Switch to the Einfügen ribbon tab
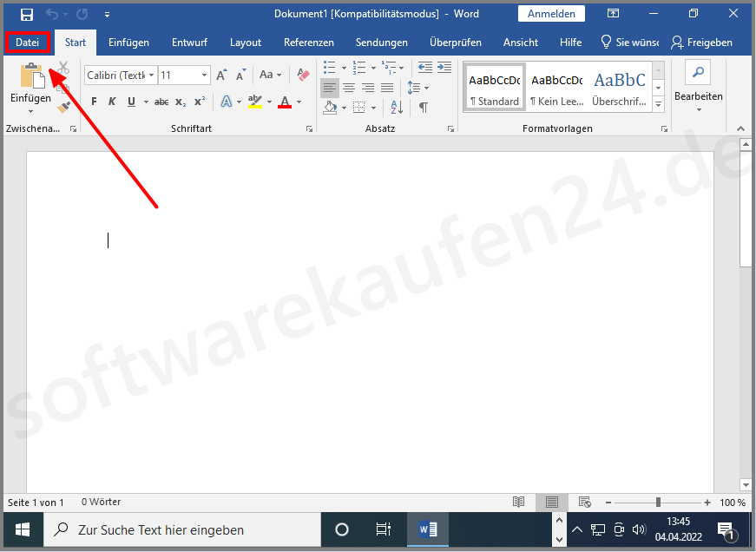Screen dimensions: 756x552 pyautogui.click(x=128, y=42)
